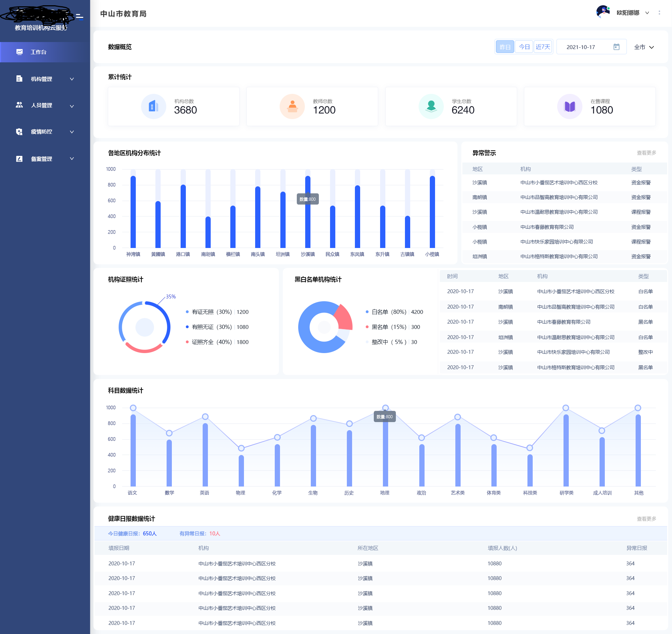Click the 沙溪镇 bar in distribution chart

click(x=308, y=212)
